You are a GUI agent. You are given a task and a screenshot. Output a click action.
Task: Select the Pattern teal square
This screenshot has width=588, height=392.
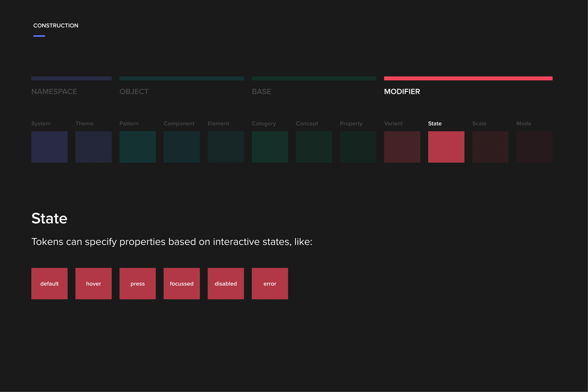[x=138, y=147]
